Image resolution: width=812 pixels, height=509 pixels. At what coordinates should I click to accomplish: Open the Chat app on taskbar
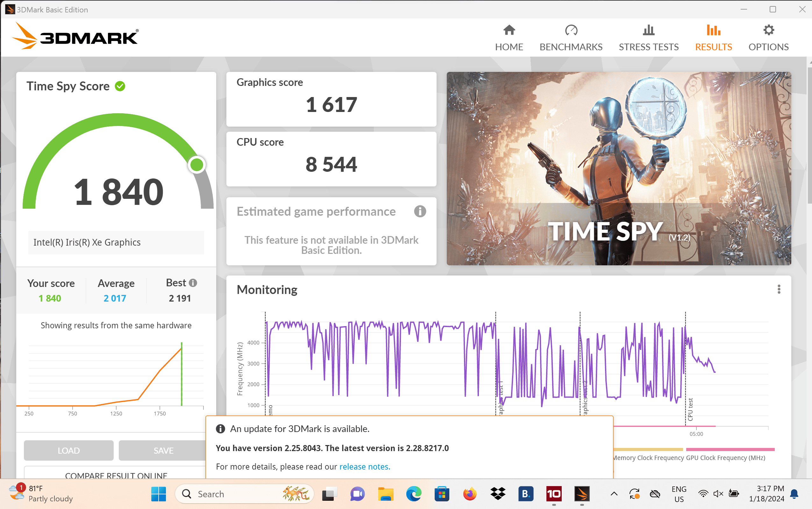[357, 494]
